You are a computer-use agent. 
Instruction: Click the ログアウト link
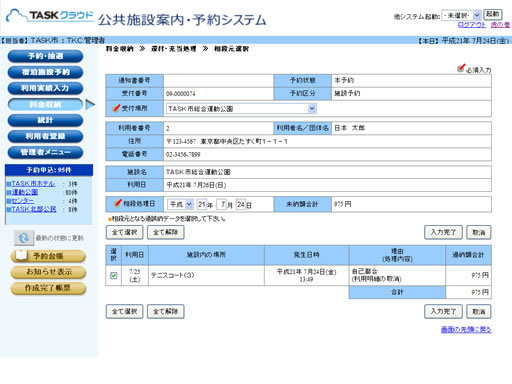tap(472, 25)
